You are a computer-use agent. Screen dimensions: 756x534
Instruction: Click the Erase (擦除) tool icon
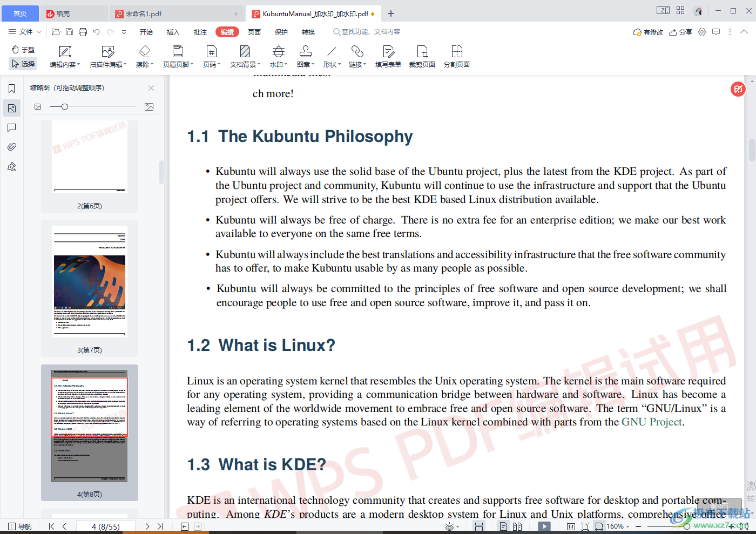click(145, 51)
